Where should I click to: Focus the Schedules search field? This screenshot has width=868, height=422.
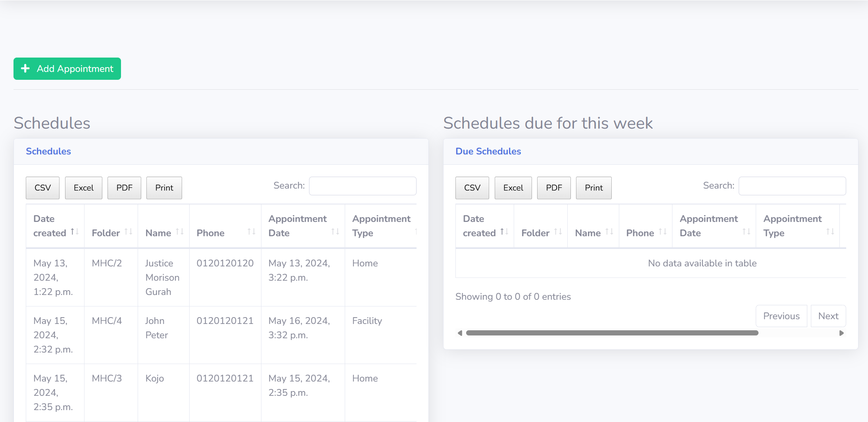[x=363, y=186]
